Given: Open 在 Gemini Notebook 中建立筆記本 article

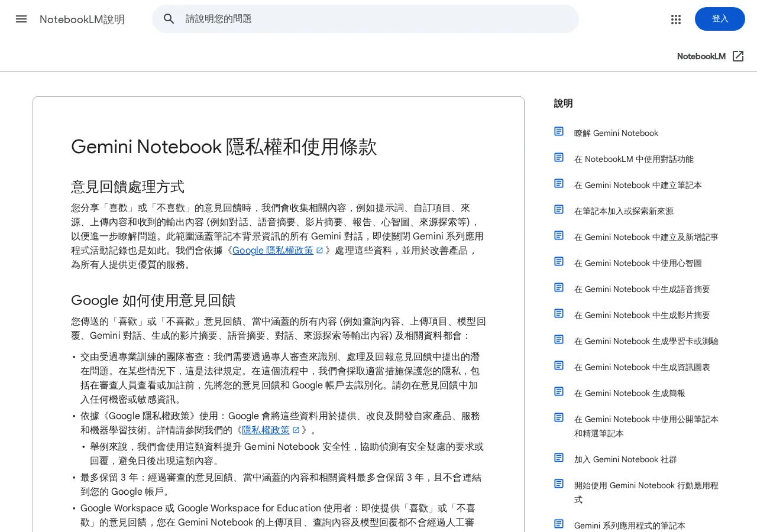Looking at the screenshot, I should point(638,185).
